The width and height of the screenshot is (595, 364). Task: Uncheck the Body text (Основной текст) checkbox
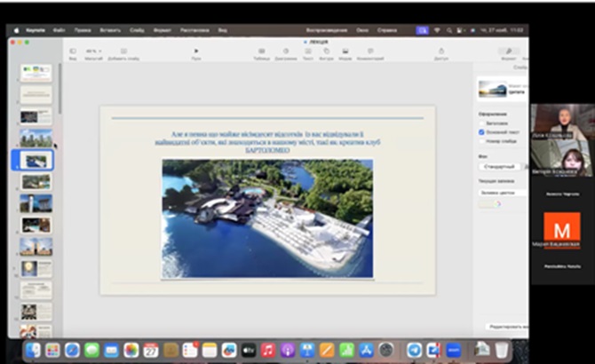481,131
